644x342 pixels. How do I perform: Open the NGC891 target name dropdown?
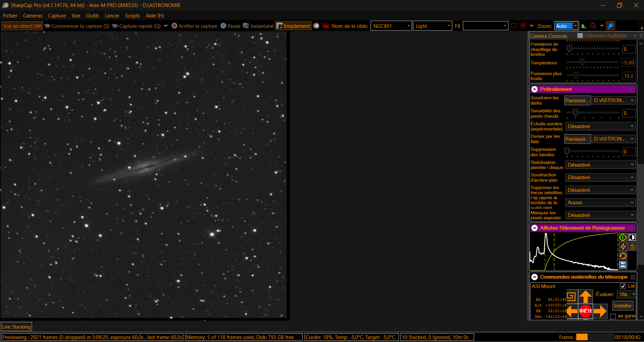coord(409,26)
